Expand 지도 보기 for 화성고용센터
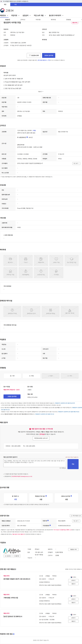 click(76, 521)
